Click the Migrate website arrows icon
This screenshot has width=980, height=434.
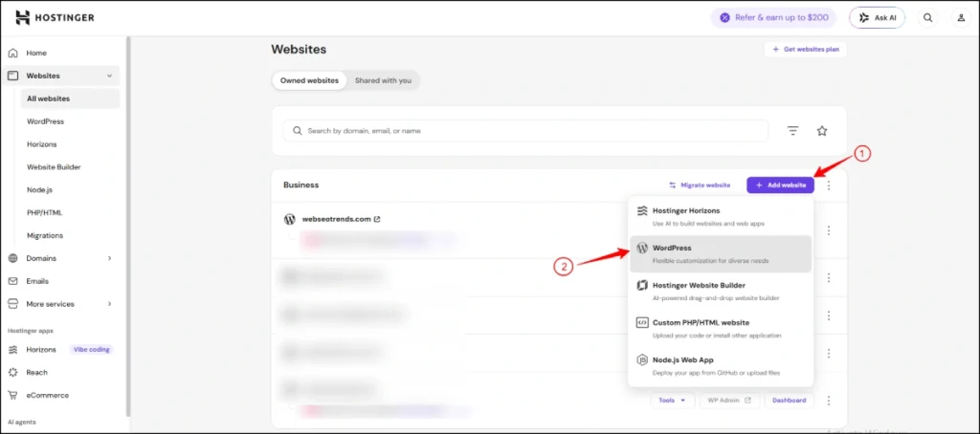coord(673,185)
